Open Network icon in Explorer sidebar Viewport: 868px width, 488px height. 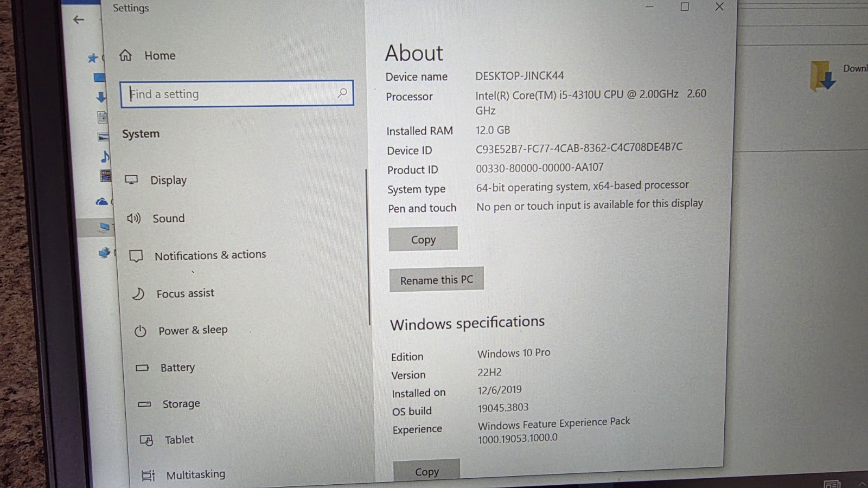coord(104,253)
